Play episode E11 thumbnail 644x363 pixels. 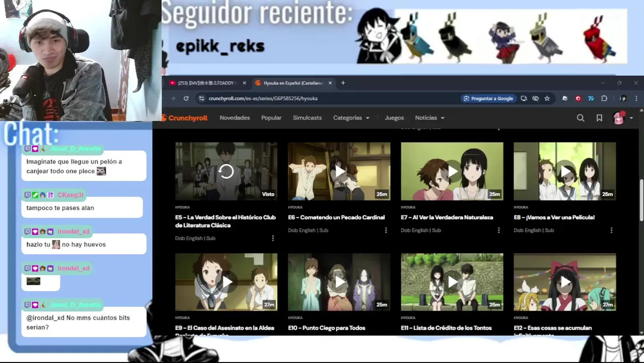(x=452, y=282)
